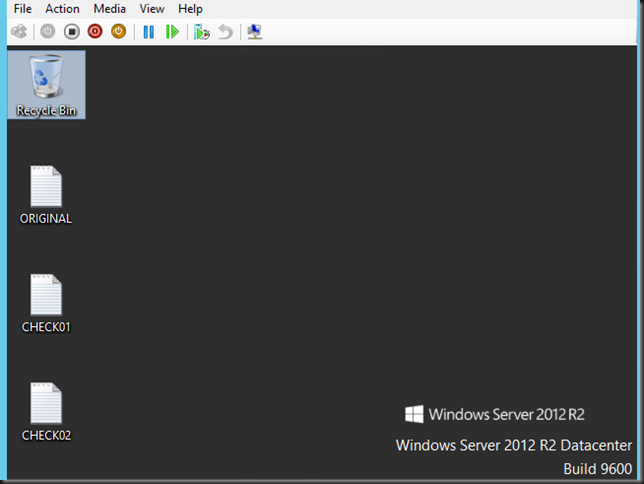The image size is (644, 484).
Task: Open the View menu
Action: pos(152,9)
